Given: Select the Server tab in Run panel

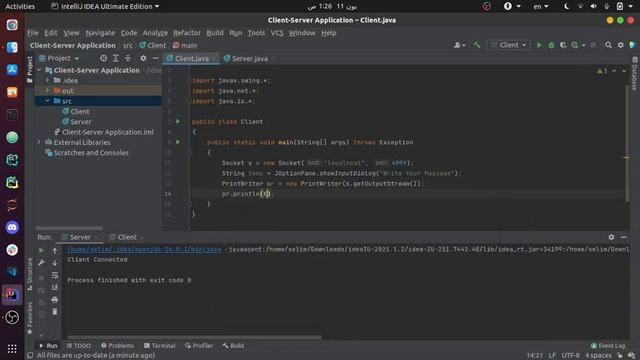Looking at the screenshot, I should 80,237.
